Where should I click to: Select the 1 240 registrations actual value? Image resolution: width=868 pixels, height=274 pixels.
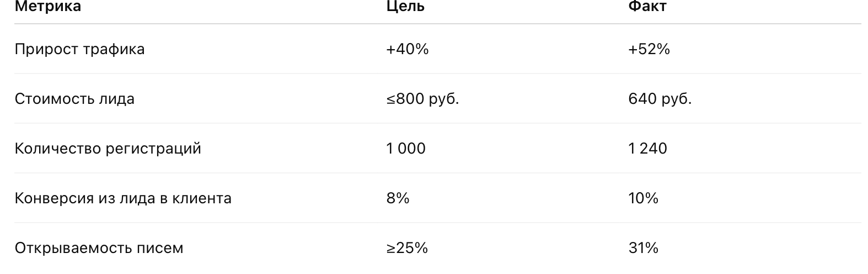[x=647, y=149]
